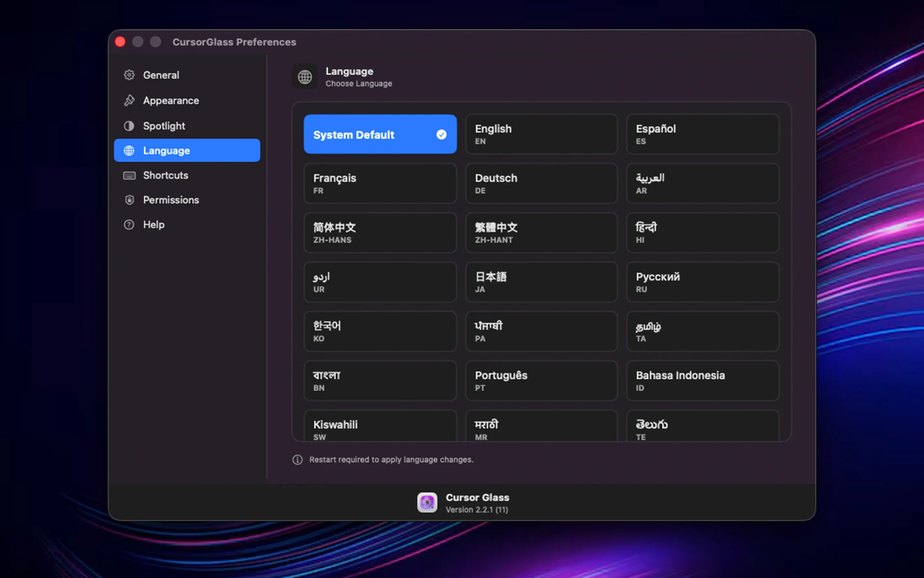
Task: Click the Permissions shield icon
Action: [x=129, y=200]
